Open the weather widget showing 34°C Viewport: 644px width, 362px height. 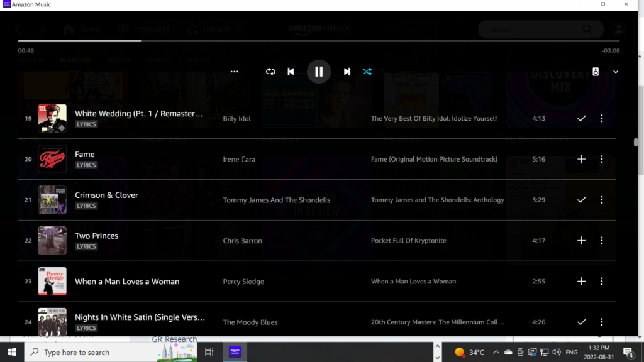tap(469, 352)
